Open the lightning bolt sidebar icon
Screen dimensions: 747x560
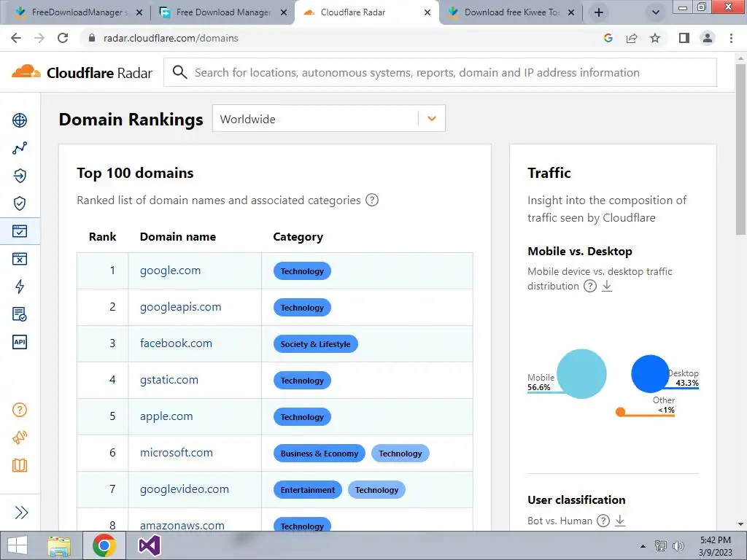20,287
